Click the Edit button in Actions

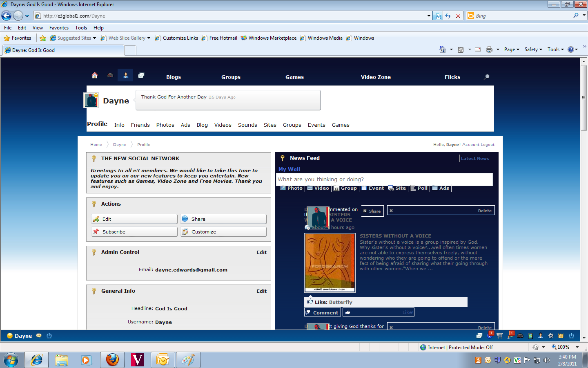point(134,219)
